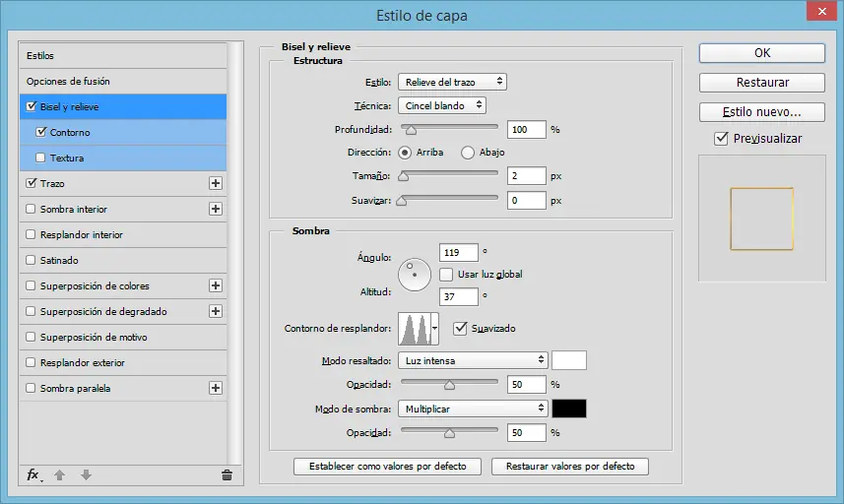Open the contour picker dropdown arrow
The image size is (844, 504).
[434, 328]
